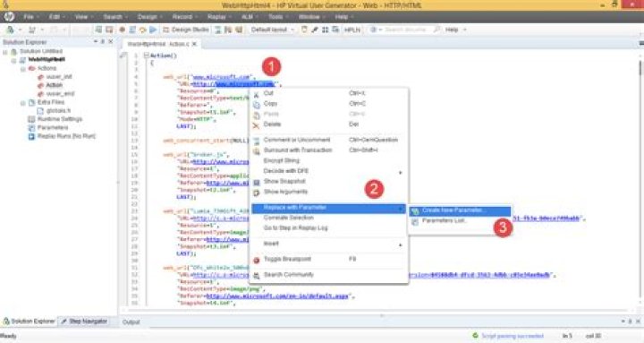Choose Surround with Transaction
The image size is (644, 343).
(x=328, y=150)
